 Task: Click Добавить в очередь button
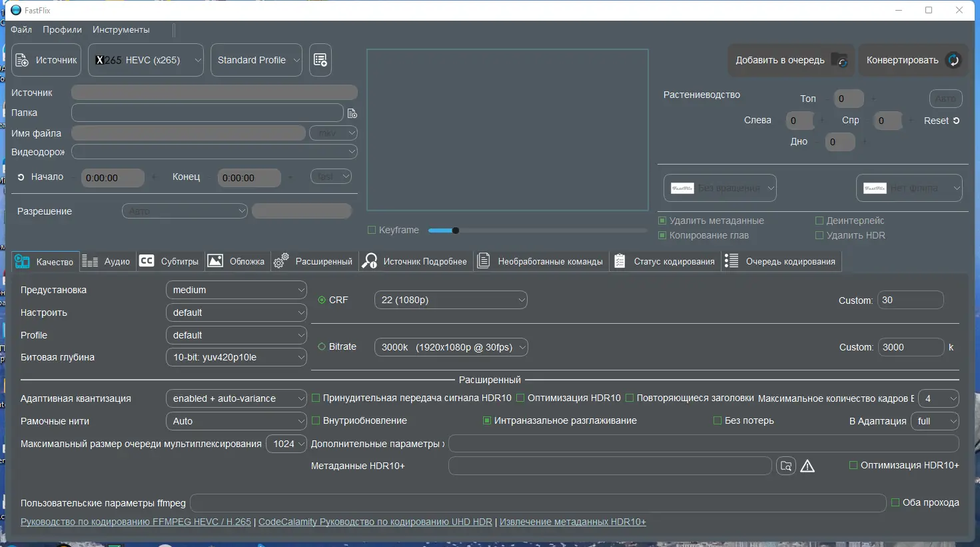pos(791,60)
